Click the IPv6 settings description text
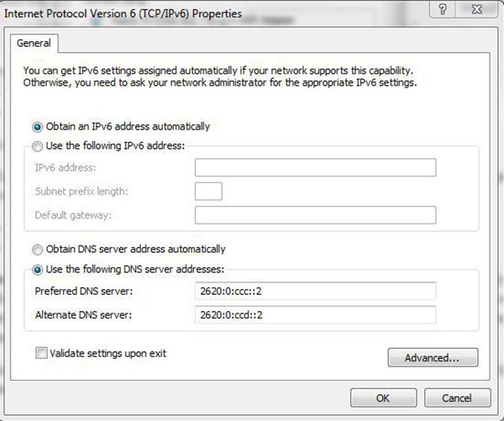Viewport: 504px width, 421px height. click(x=220, y=76)
